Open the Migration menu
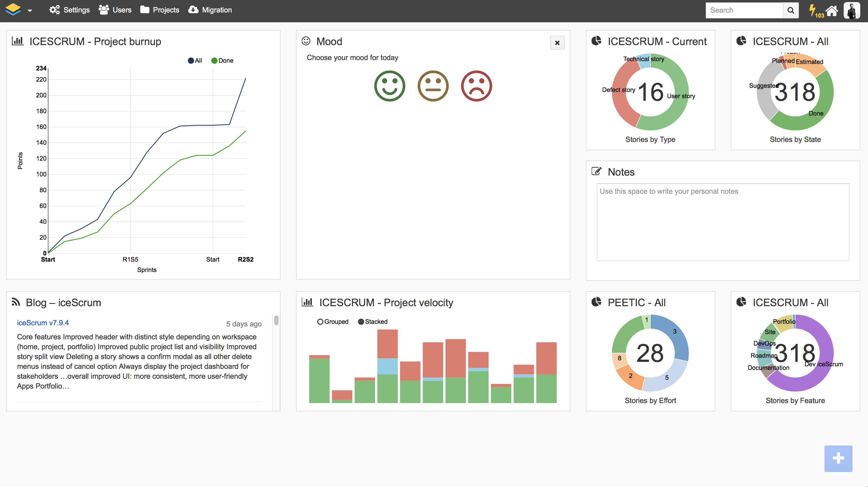 click(210, 10)
